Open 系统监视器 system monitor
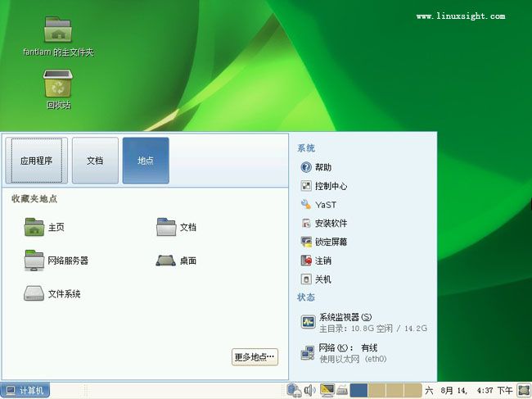This screenshot has width=532, height=399. [363, 322]
